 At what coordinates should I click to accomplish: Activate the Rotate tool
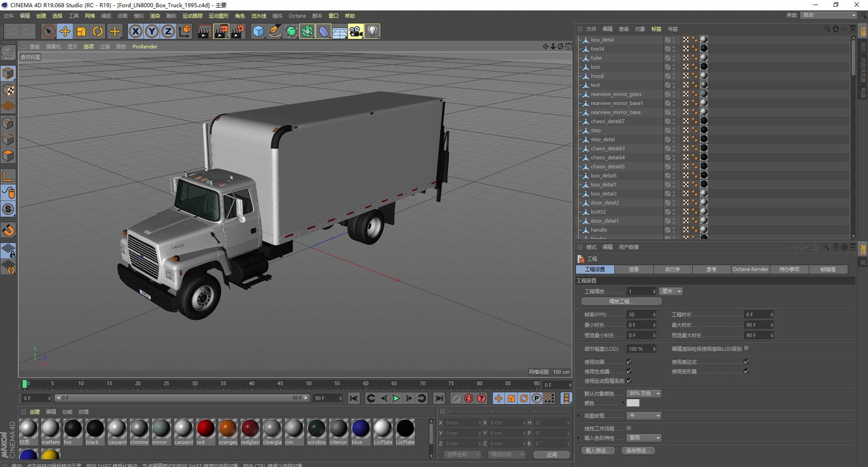98,31
